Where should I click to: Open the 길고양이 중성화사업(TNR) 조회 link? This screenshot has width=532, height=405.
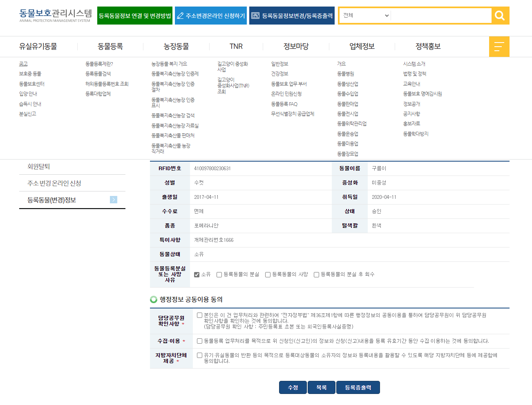(x=233, y=85)
